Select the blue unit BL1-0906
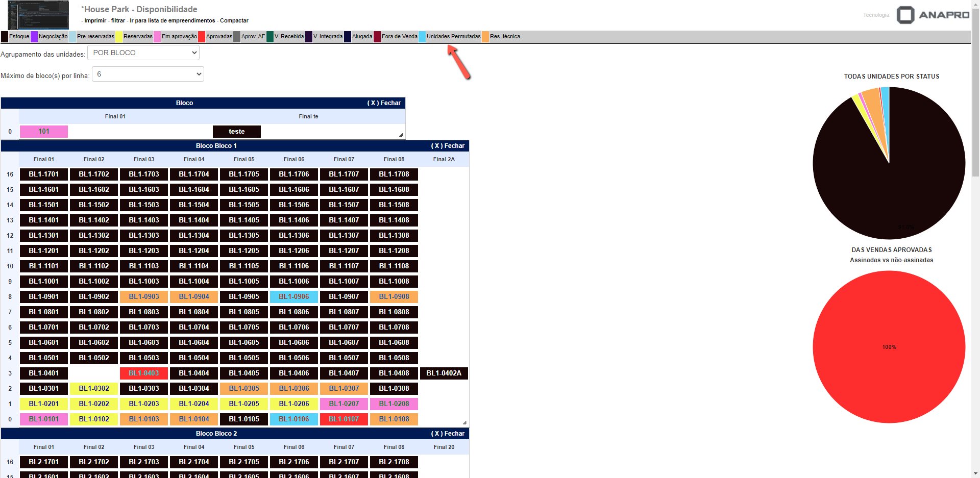 click(294, 297)
